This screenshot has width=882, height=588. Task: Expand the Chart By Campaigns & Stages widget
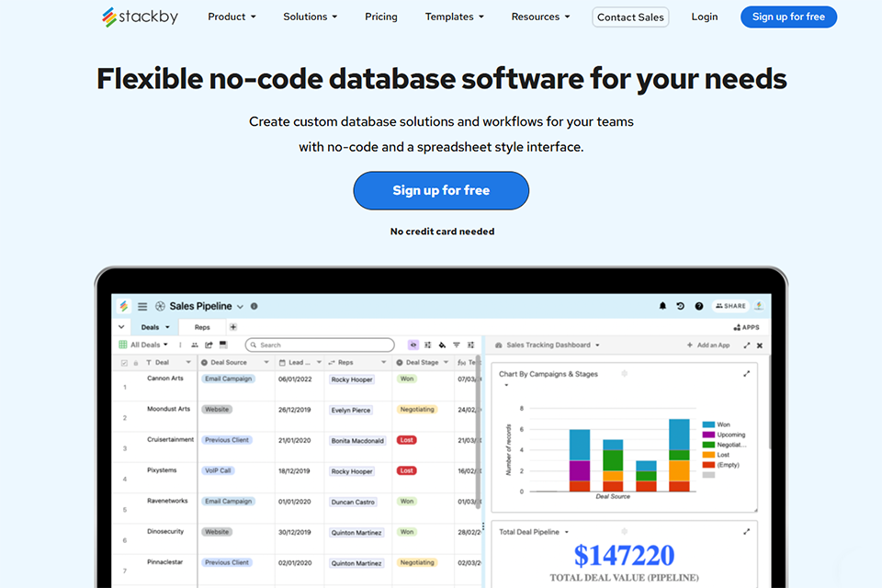click(x=746, y=374)
